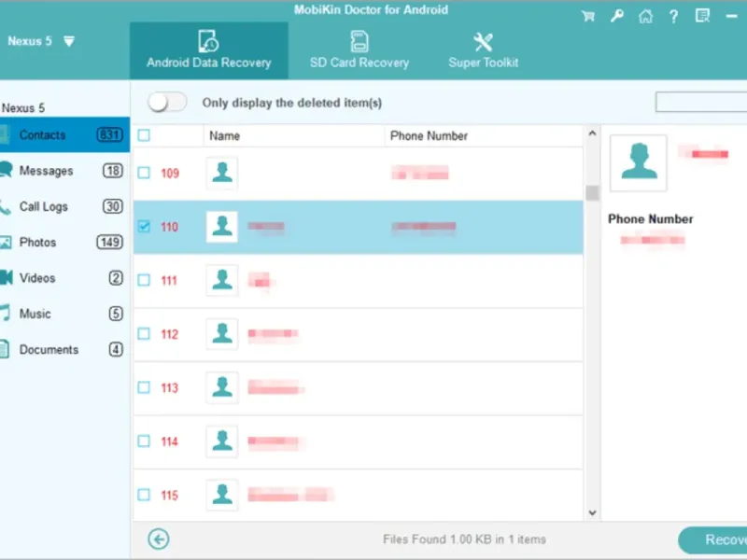Select Documents category in sidebar
747x560 pixels.
tap(64, 349)
